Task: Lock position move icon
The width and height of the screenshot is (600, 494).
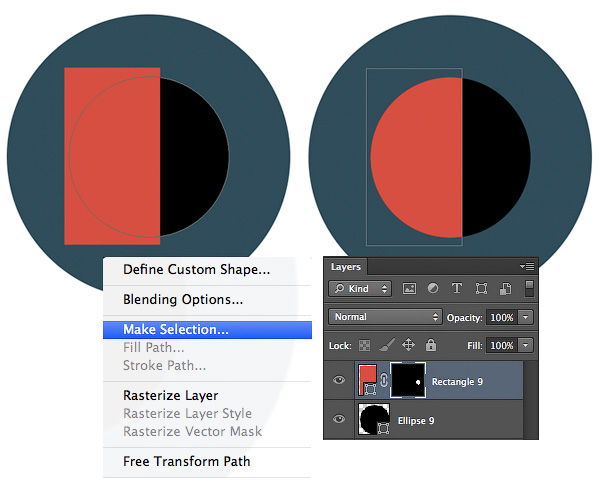Action: click(x=408, y=345)
